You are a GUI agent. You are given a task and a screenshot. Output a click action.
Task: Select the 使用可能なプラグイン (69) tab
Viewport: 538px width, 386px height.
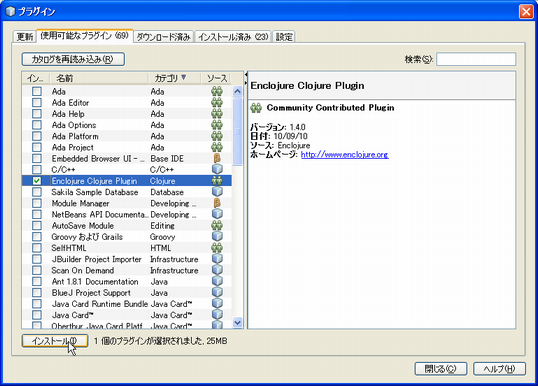pyautogui.click(x=84, y=36)
